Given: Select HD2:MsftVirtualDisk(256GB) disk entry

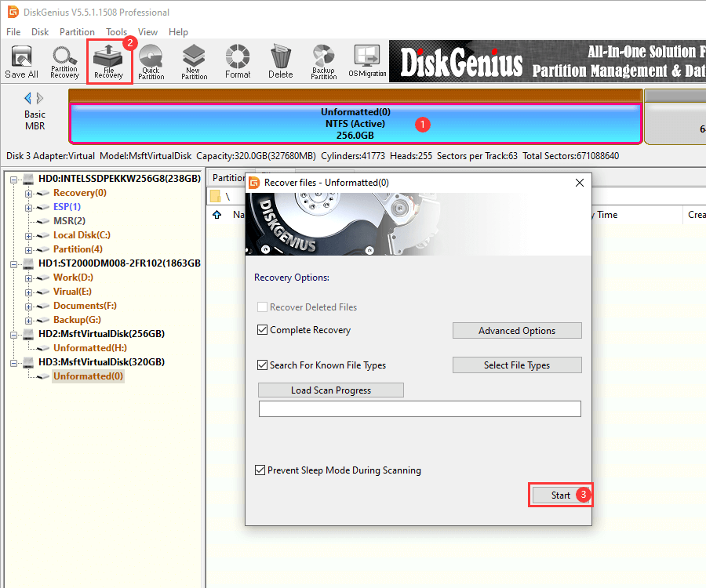Looking at the screenshot, I should (101, 334).
